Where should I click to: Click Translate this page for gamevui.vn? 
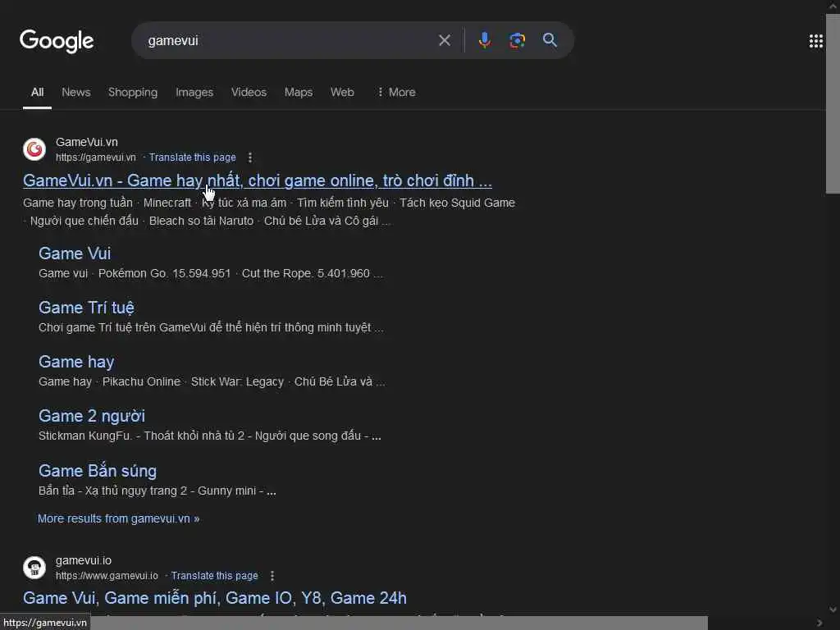tap(192, 157)
